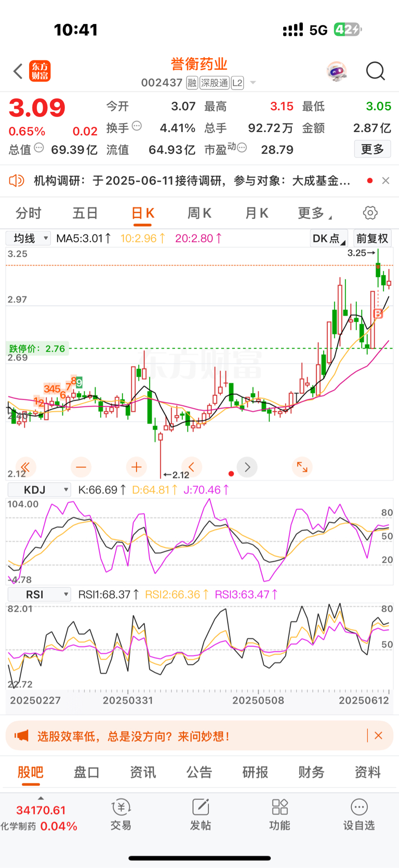Image resolution: width=399 pixels, height=868 pixels.
Task: Open the 机构调研 news ticker
Action: pyautogui.click(x=192, y=180)
